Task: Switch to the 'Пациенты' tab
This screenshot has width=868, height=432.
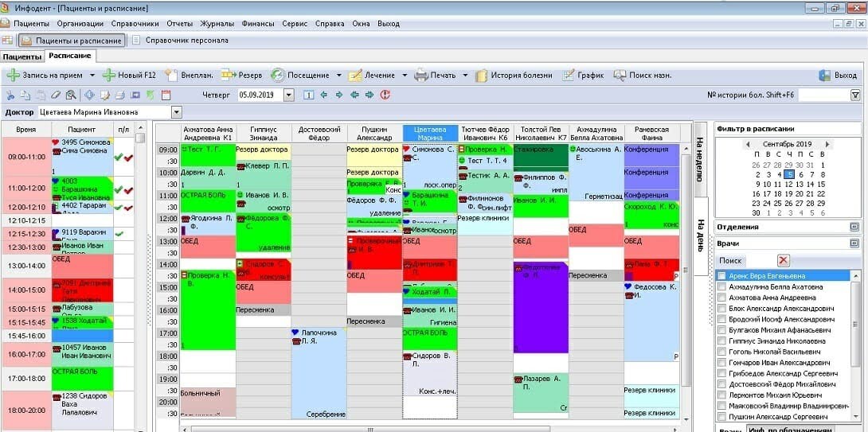Action: (x=22, y=56)
